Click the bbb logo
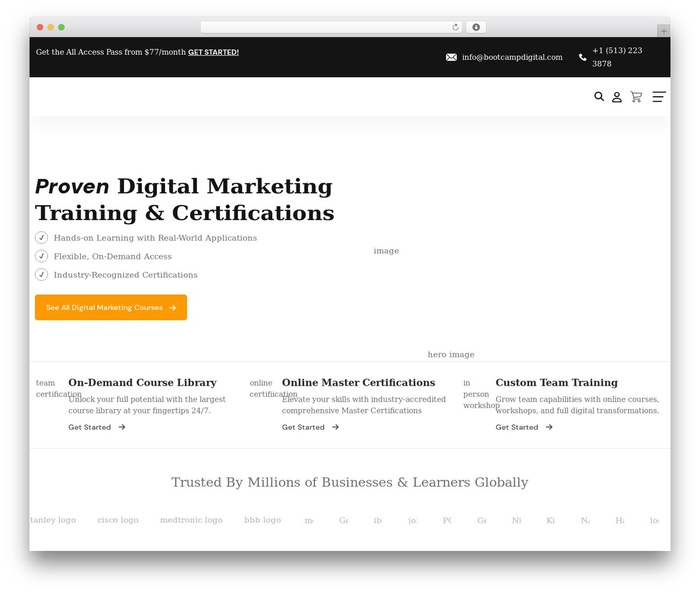Image resolution: width=700 pixels, height=593 pixels. [x=262, y=520]
